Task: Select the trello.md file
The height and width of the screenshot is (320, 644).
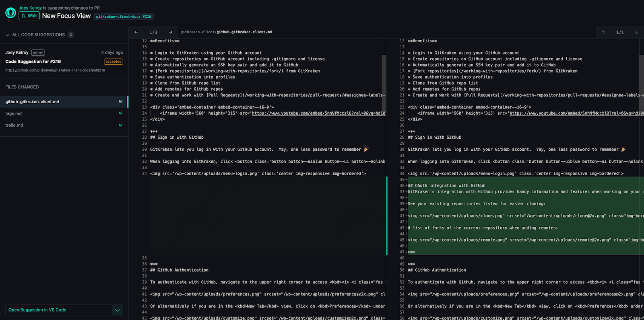Action: coord(64,125)
